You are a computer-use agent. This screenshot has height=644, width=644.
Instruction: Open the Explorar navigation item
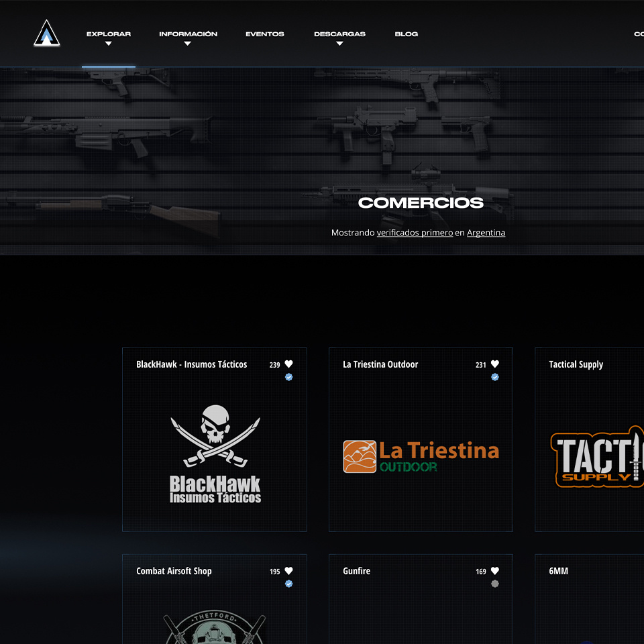click(x=109, y=34)
